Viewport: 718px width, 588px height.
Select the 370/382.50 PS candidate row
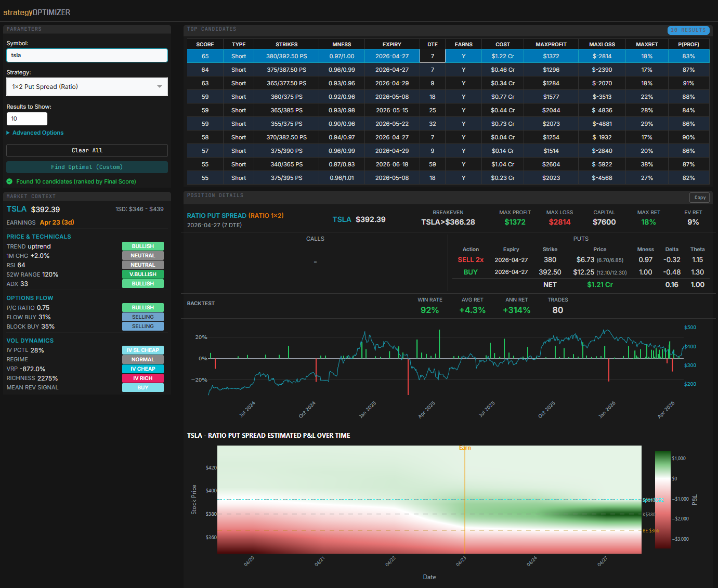coord(448,137)
